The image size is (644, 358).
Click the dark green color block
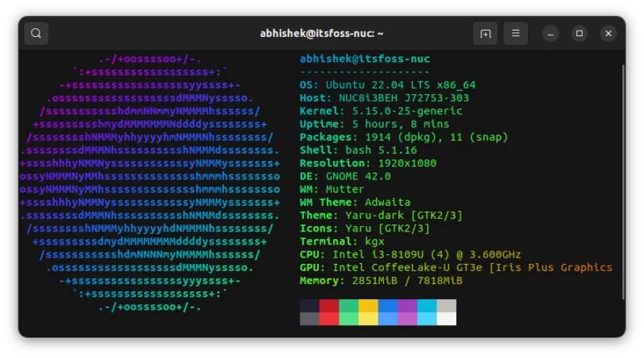(349, 306)
